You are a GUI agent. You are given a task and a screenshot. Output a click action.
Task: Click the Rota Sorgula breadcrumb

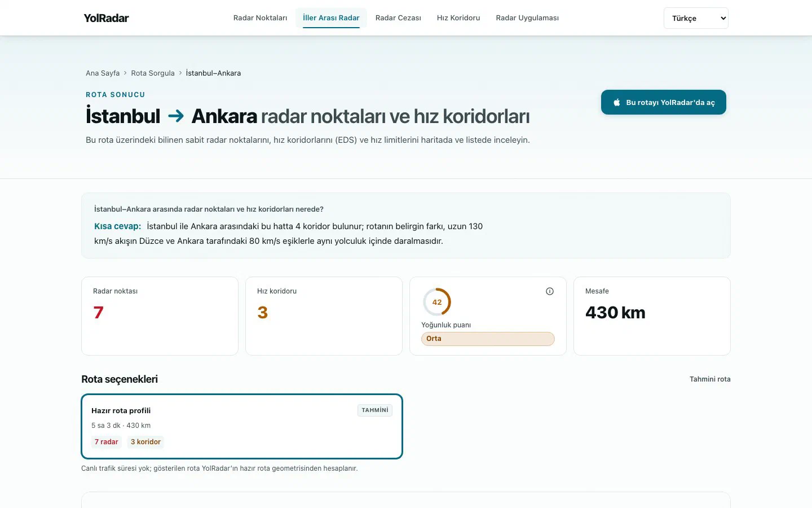point(153,73)
